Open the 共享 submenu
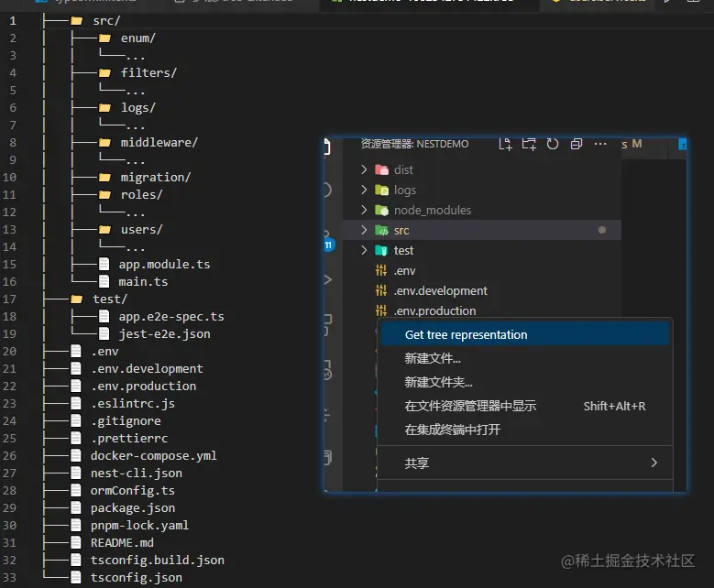The width and height of the screenshot is (714, 588). 525,463
